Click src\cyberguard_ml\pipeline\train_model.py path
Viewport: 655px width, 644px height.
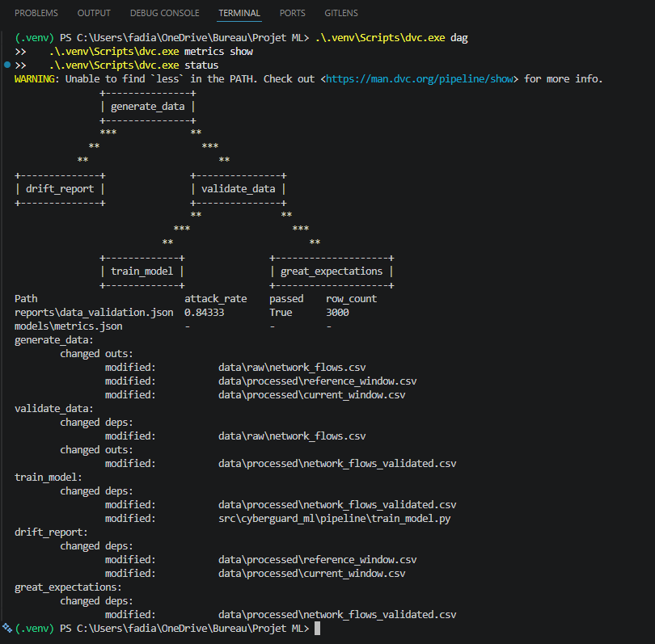pos(334,519)
